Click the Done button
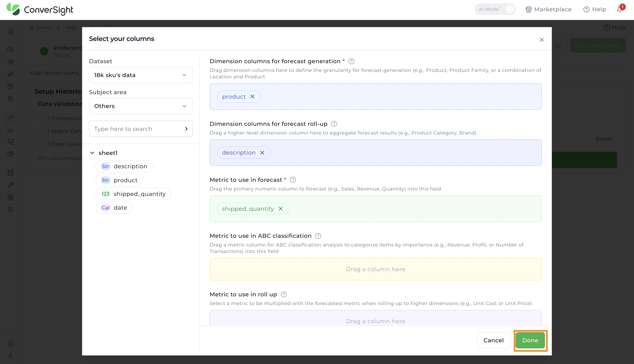 [x=530, y=340]
